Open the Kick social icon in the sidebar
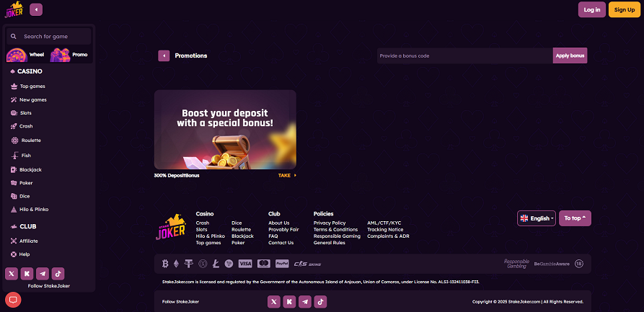Image resolution: width=644 pixels, height=312 pixels. point(27,273)
